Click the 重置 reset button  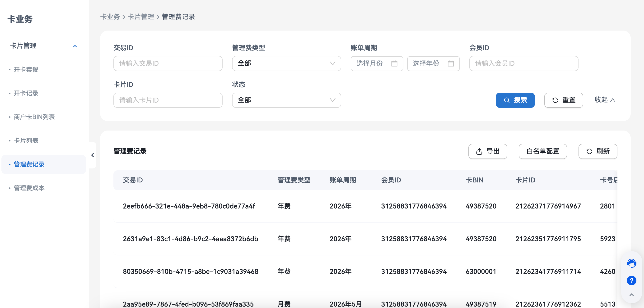pos(564,100)
